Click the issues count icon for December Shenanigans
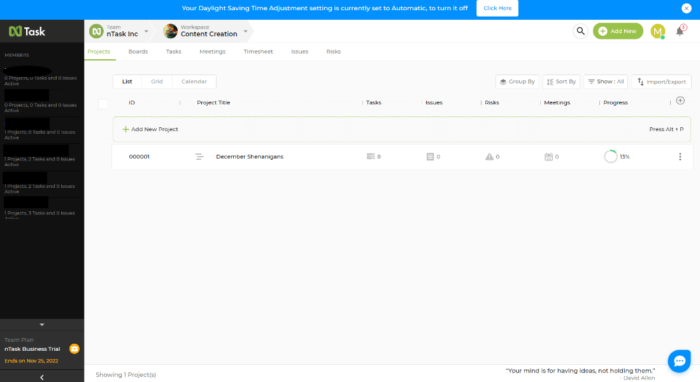Screen dimensions: 700x382 tap(430, 157)
